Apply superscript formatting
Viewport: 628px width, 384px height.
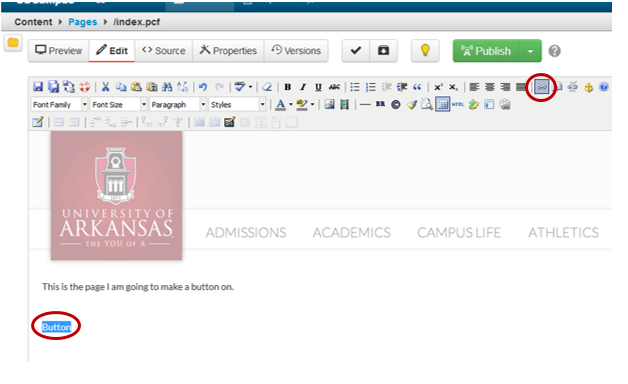coord(438,86)
